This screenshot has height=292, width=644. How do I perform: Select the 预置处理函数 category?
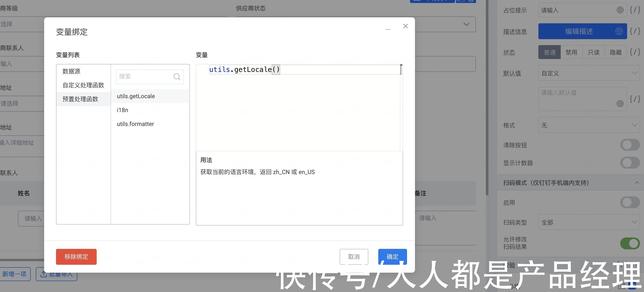click(84, 99)
